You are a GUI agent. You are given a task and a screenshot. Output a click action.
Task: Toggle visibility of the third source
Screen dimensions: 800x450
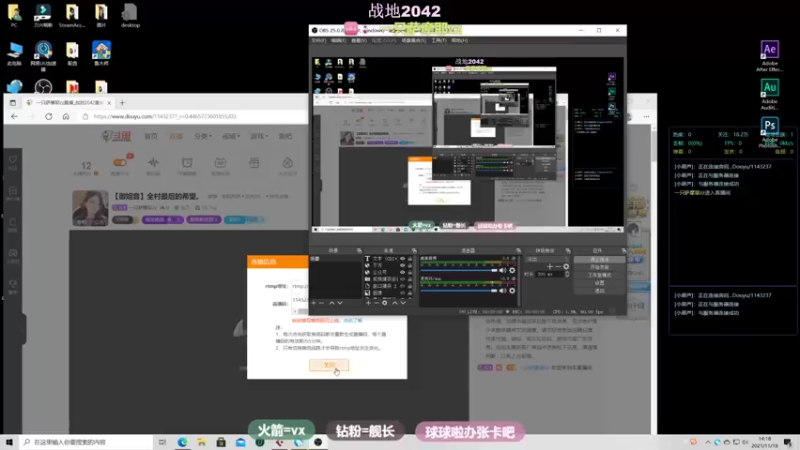(x=403, y=272)
